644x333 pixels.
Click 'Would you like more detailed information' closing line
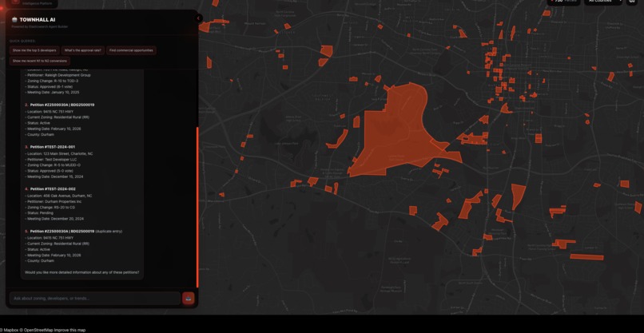click(x=81, y=272)
